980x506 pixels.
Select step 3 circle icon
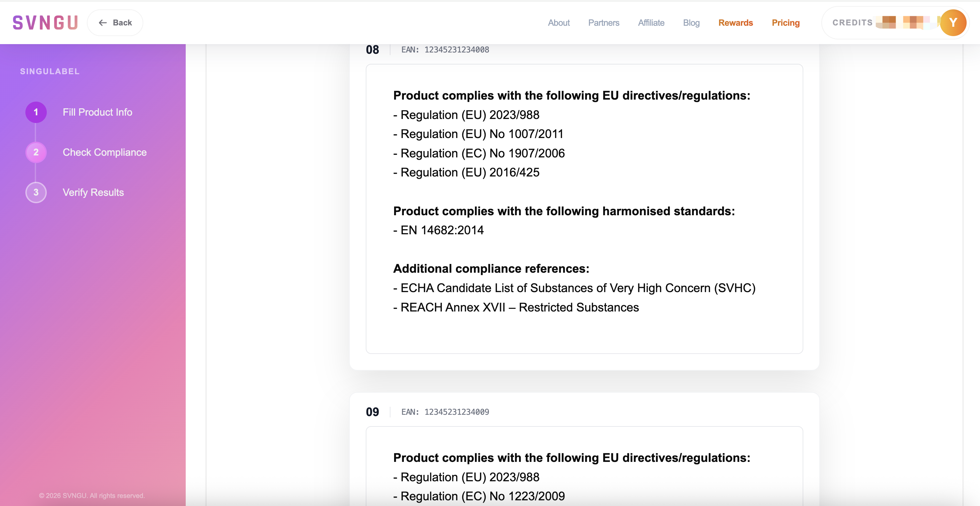pos(36,192)
